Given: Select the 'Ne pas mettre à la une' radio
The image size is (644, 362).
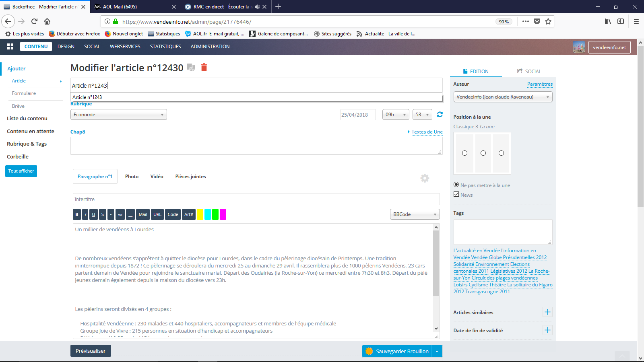Looking at the screenshot, I should 456,185.
